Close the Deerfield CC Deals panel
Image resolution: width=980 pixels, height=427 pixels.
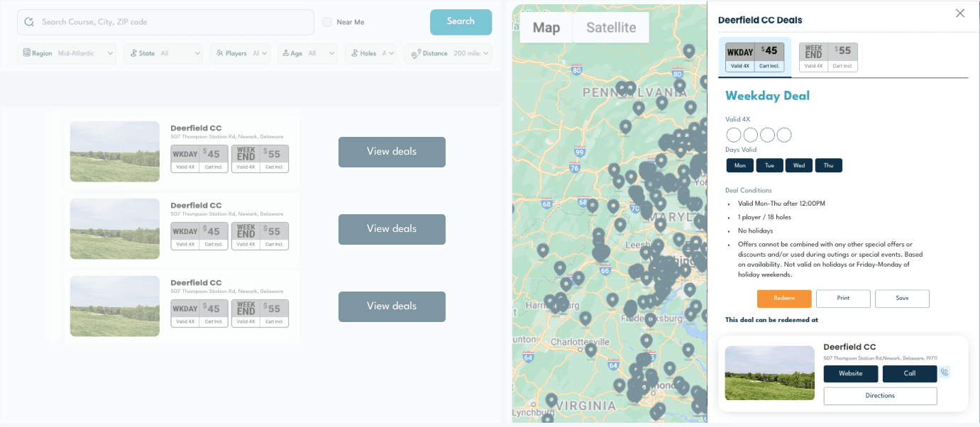[959, 13]
